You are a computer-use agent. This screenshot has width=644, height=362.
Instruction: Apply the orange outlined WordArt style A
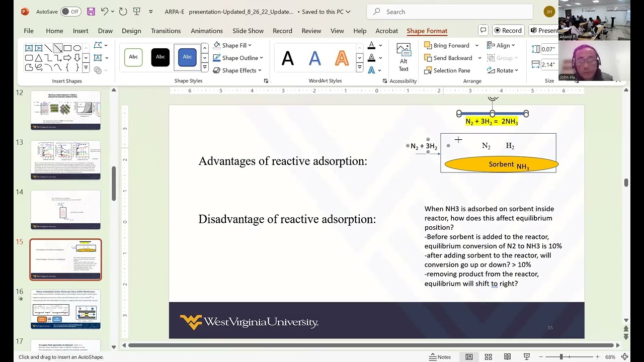click(342, 58)
